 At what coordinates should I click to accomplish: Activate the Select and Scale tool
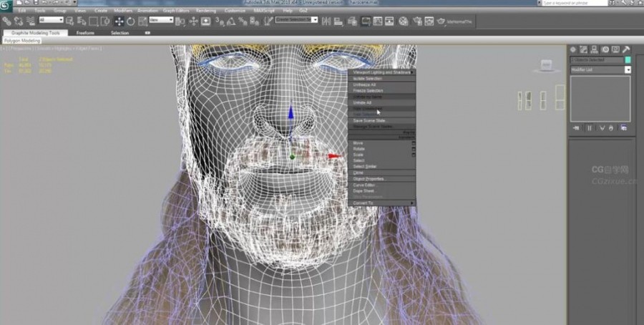tap(142, 21)
